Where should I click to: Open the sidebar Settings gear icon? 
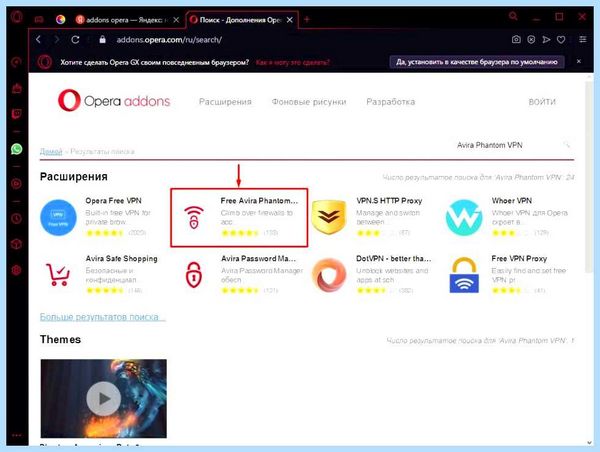(16, 270)
